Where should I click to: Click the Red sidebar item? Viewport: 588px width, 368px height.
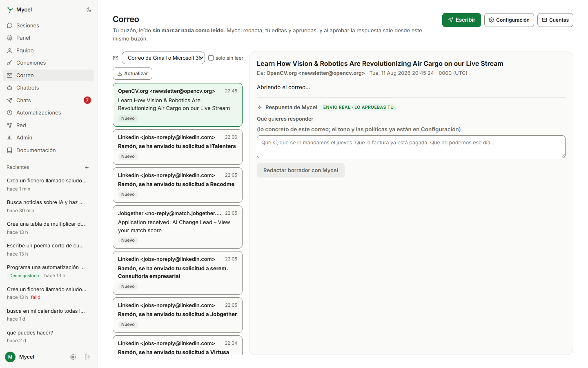49,125
